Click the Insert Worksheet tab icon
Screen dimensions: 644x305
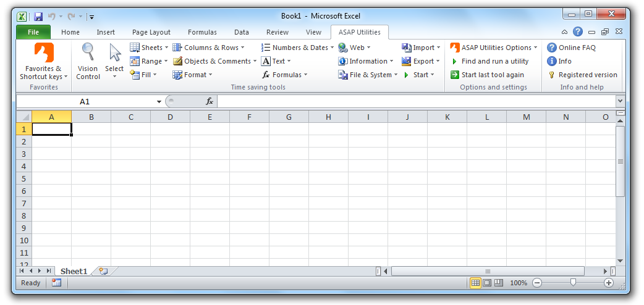coord(103,271)
